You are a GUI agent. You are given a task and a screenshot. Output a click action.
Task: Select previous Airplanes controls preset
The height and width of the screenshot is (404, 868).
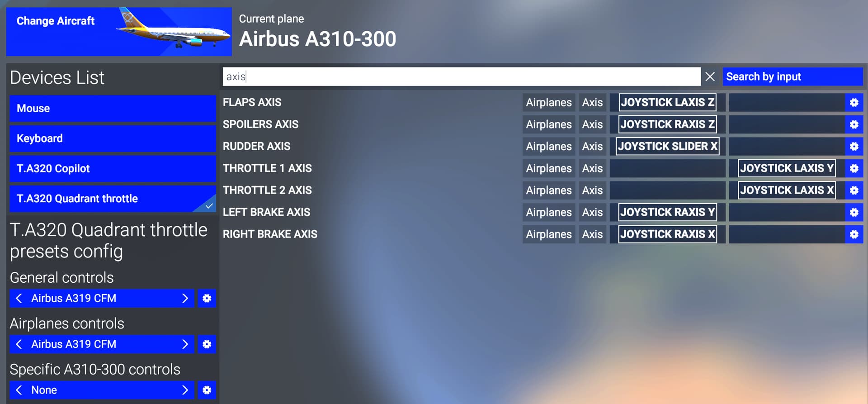(19, 344)
